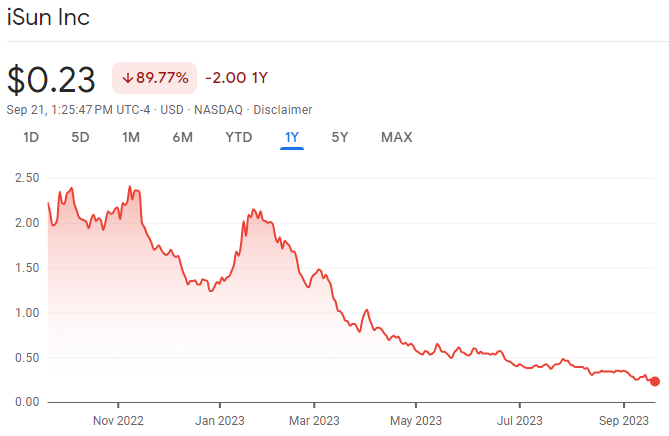Click the iSun Inc title
The image size is (669, 436).
tap(48, 17)
